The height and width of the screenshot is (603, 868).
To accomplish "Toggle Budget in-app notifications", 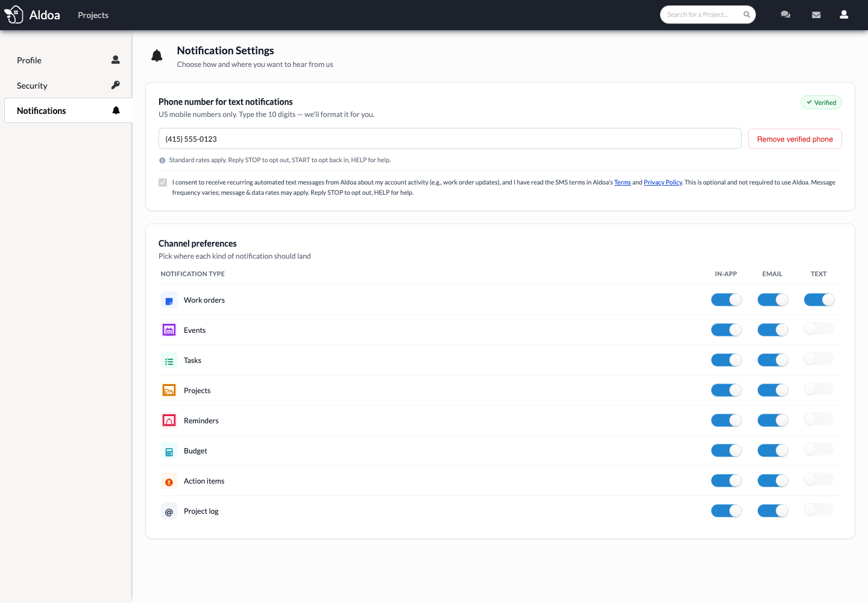I will [x=726, y=450].
